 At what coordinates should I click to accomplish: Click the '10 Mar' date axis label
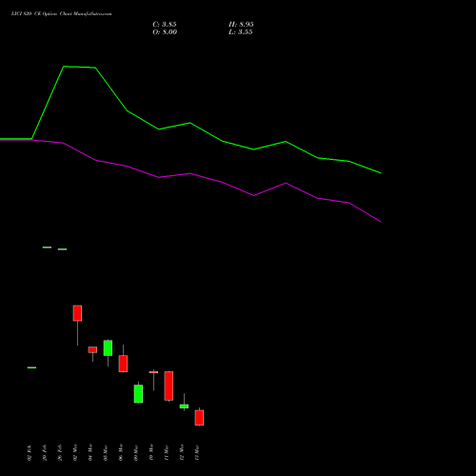(x=151, y=453)
